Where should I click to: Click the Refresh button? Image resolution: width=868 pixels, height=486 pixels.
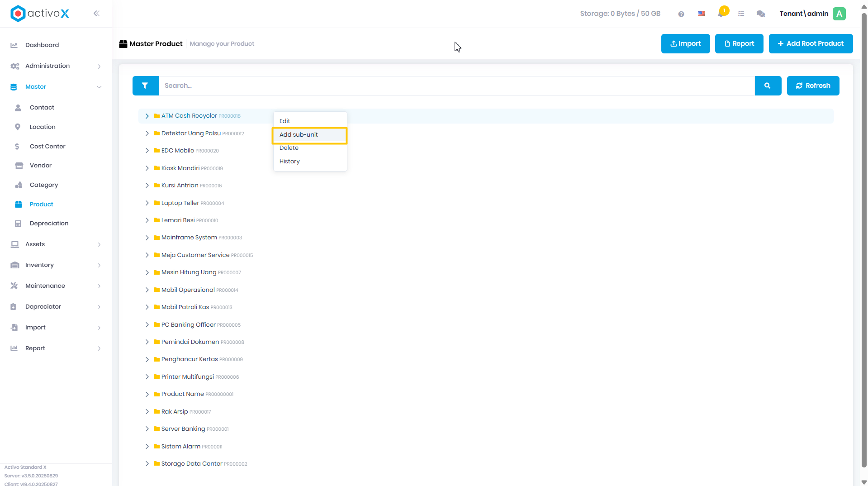[x=813, y=86]
